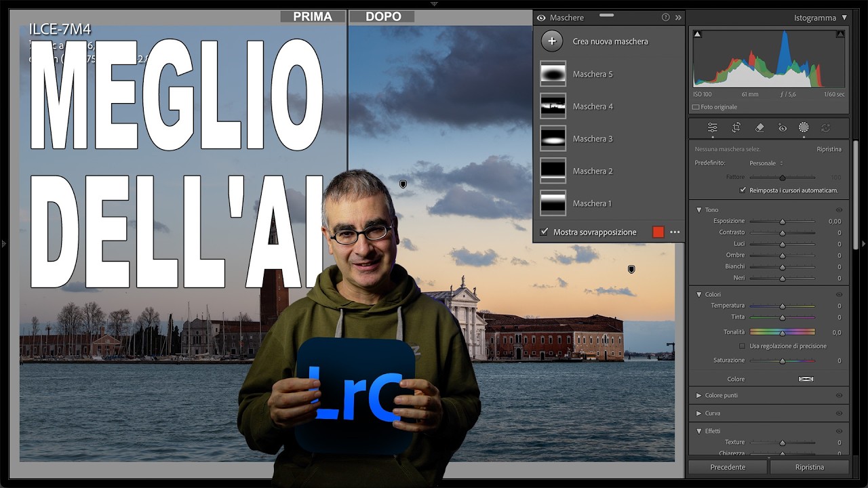Screen dimensions: 868x488
Task: Open Masks panel help question mark
Action: (665, 18)
